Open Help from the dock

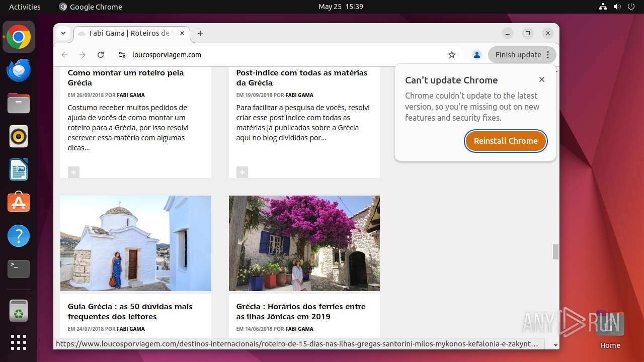click(x=19, y=236)
